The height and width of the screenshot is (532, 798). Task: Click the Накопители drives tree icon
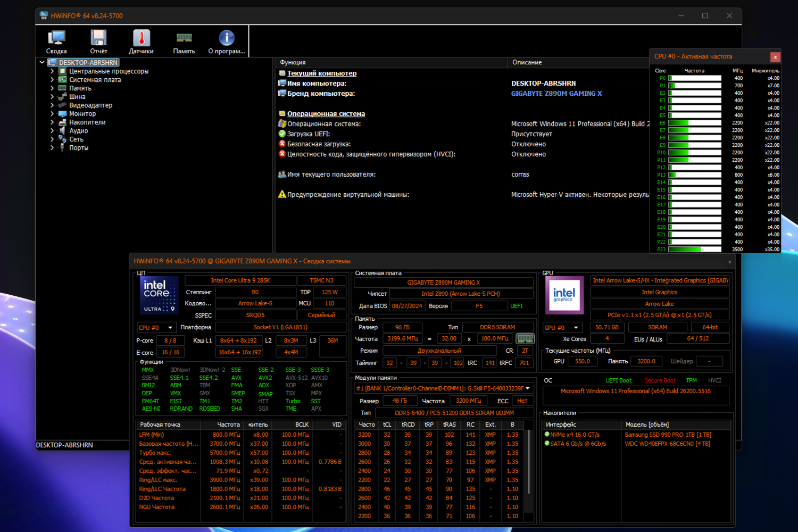tap(62, 122)
